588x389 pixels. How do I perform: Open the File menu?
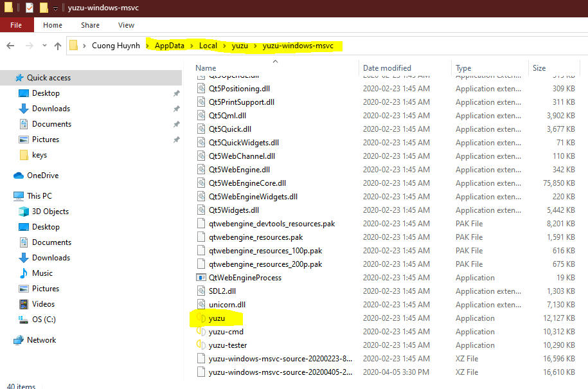(x=17, y=25)
